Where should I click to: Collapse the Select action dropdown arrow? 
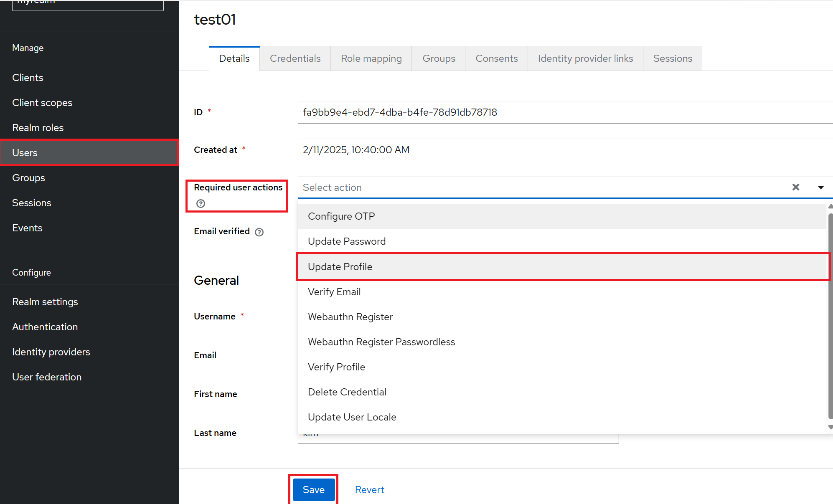[x=820, y=187]
